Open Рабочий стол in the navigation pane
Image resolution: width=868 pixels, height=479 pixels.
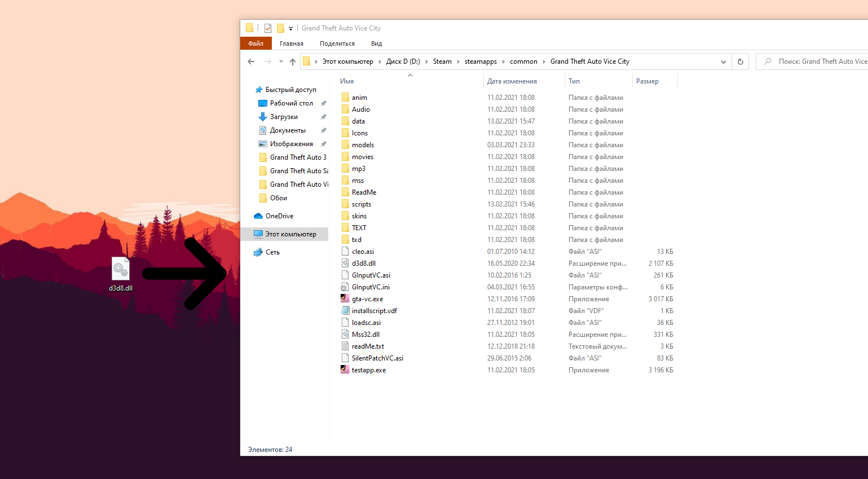coord(291,103)
